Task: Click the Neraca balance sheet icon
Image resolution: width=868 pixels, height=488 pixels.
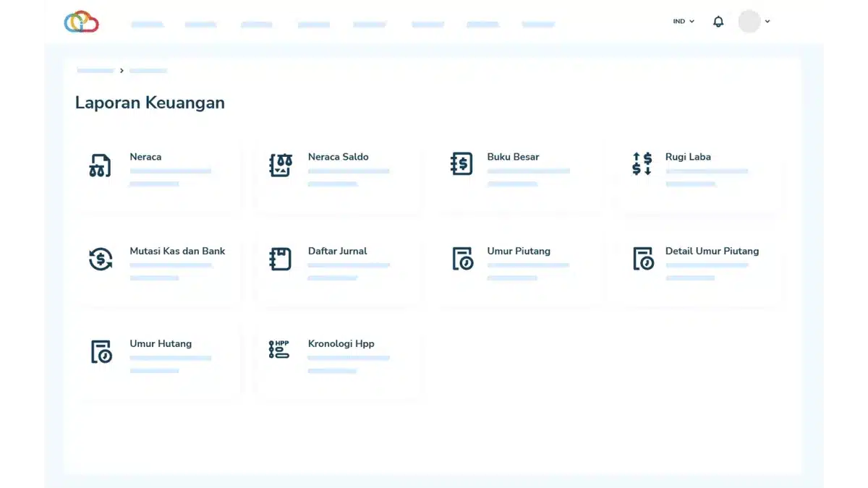Action: coord(100,165)
